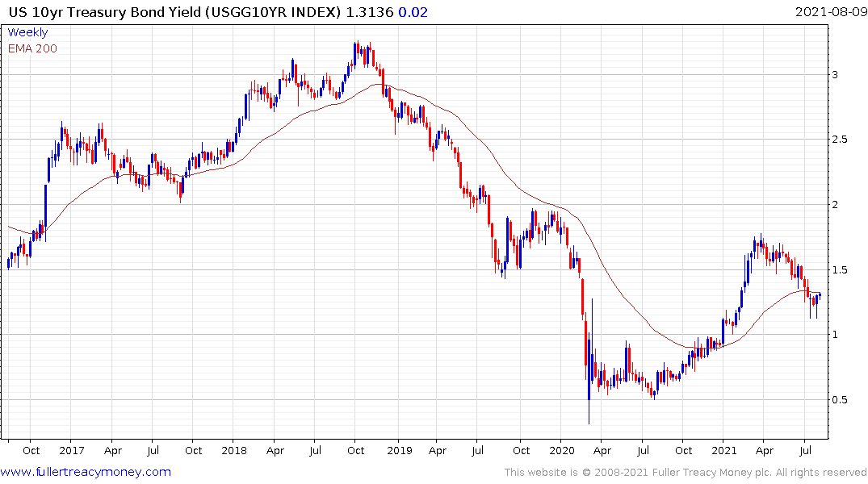
Task: Select the blue change value 0.02
Action: pyautogui.click(x=413, y=12)
